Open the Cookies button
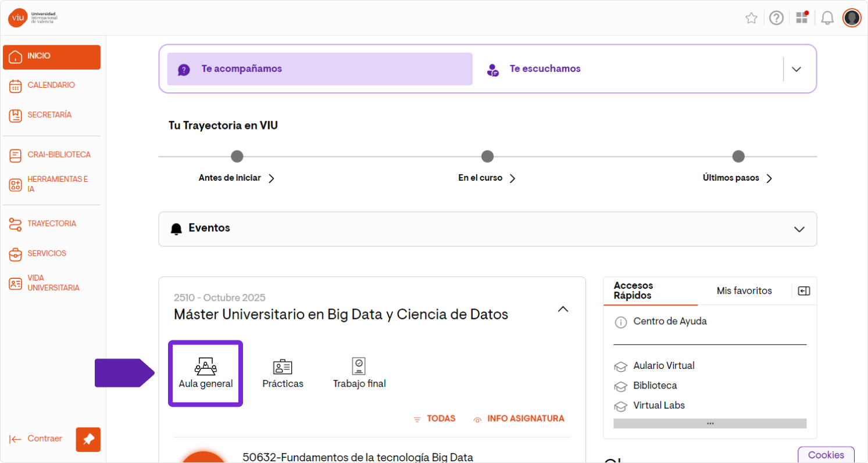Viewport: 868px width, 463px height. [826, 455]
